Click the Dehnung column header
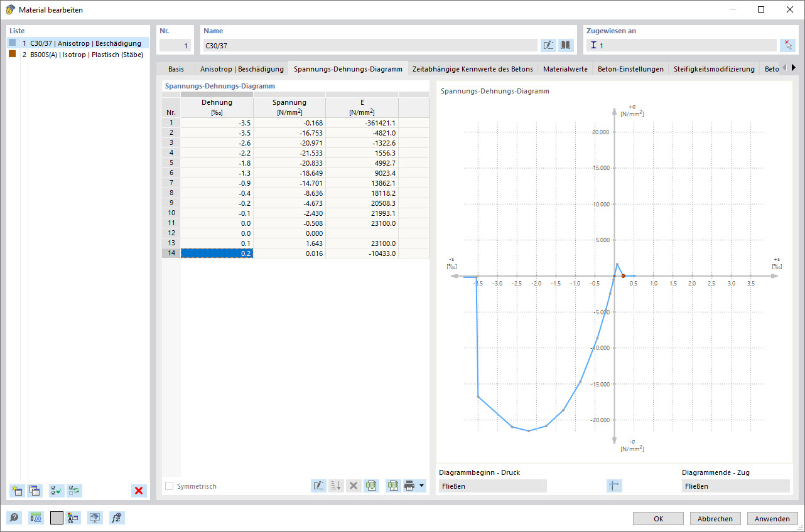The image size is (805, 532). pos(217,107)
